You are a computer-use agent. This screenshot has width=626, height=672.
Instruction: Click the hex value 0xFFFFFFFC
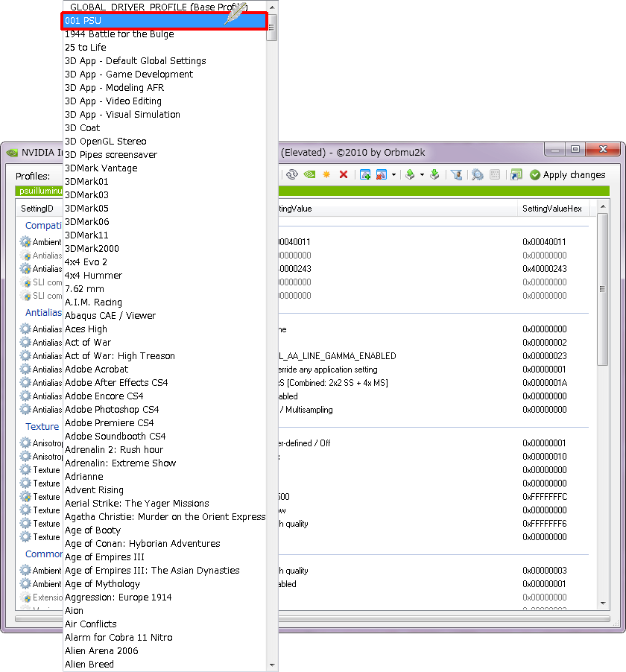coord(545,497)
